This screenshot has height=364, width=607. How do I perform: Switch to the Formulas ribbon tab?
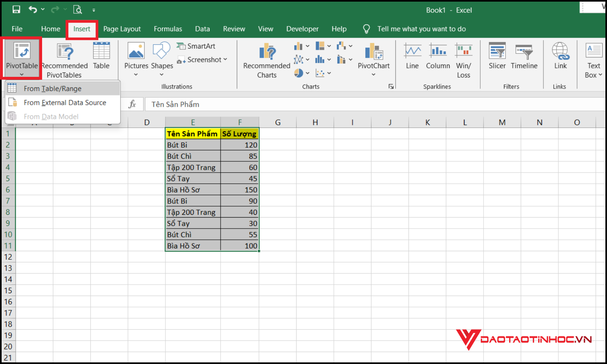point(168,29)
